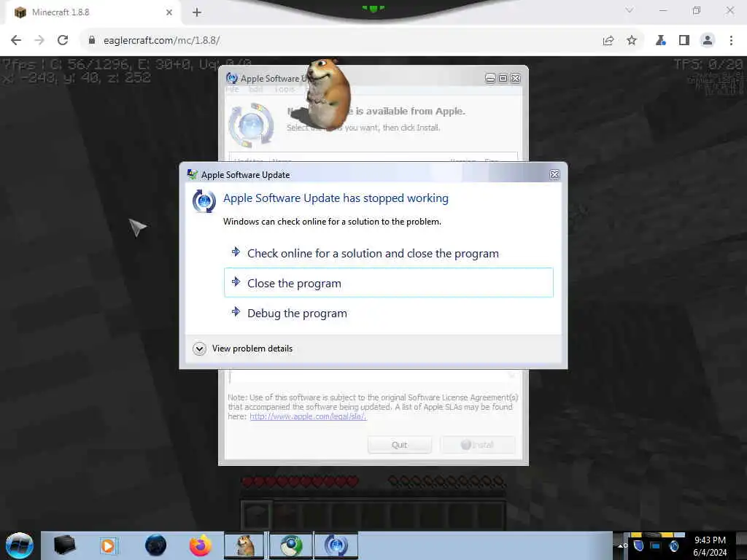Click the network monitor tray icon
Screen dimensions: 747x560
(656, 545)
